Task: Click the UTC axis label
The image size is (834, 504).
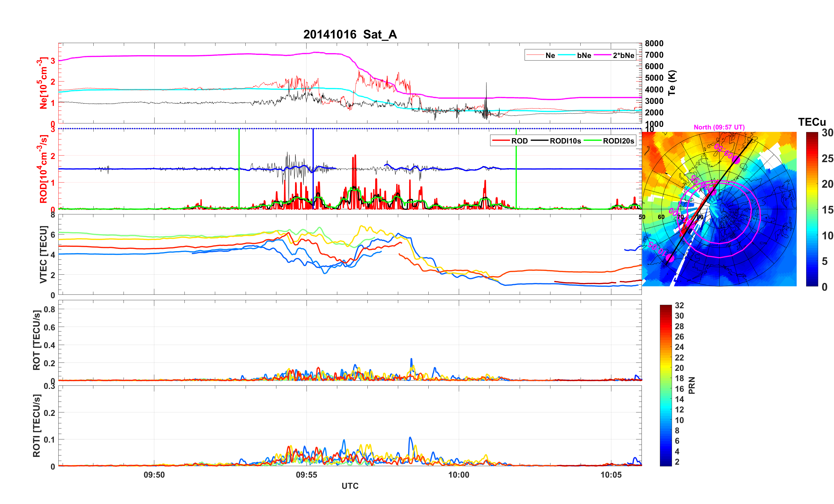Action: (x=350, y=486)
